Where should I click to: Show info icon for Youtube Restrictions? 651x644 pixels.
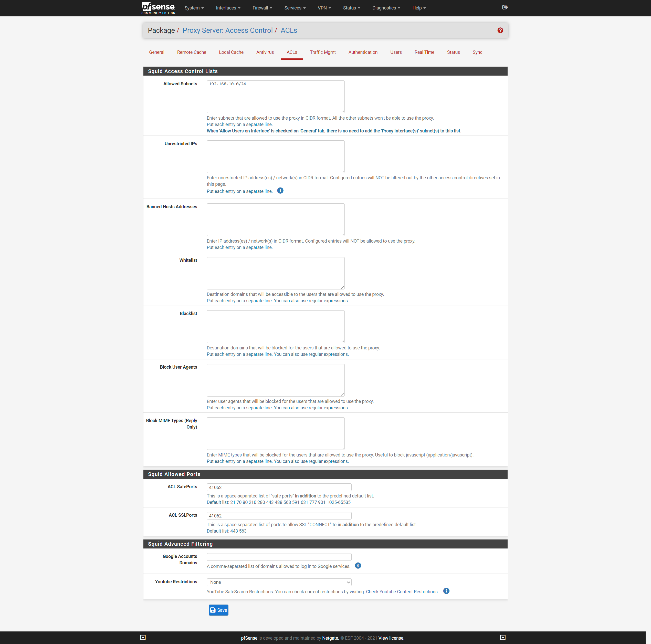coord(446,591)
